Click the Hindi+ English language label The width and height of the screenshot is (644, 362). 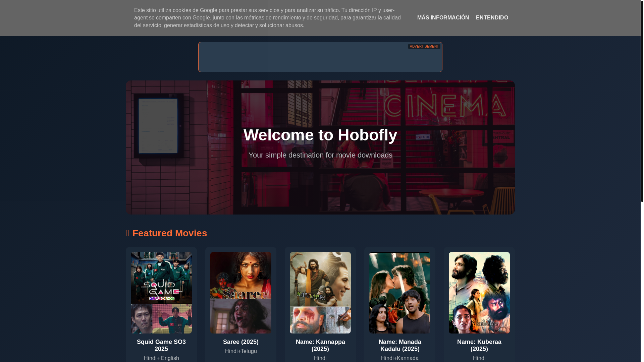click(x=161, y=358)
